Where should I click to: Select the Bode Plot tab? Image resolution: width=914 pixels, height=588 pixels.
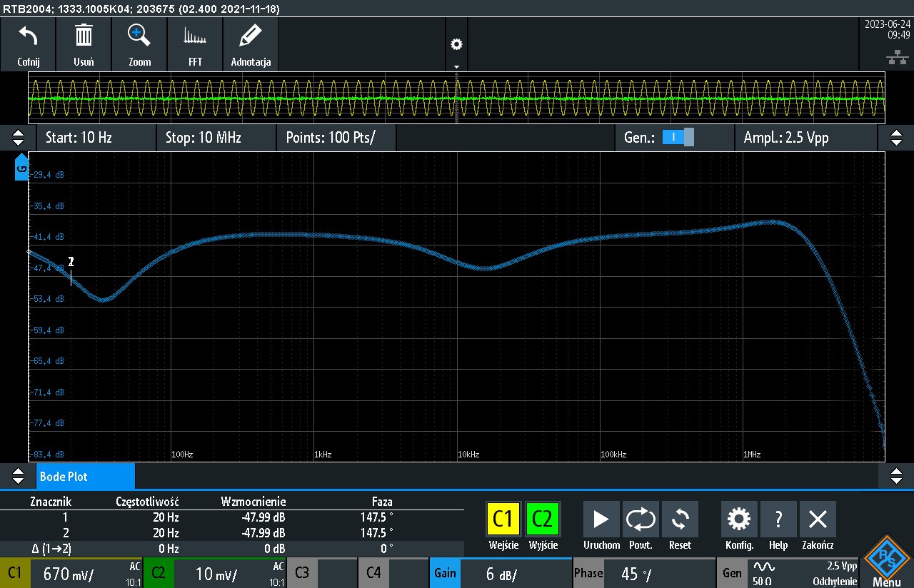click(85, 476)
